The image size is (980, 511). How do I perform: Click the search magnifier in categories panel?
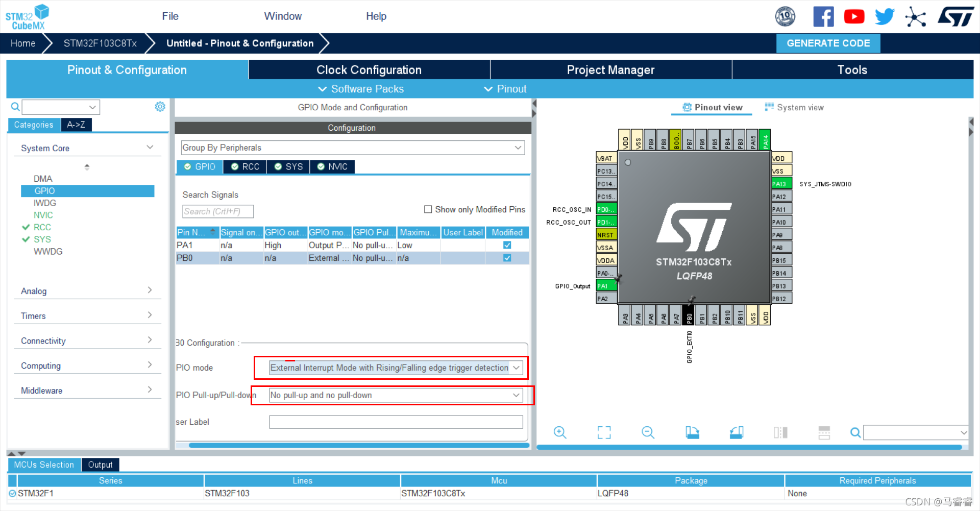15,107
